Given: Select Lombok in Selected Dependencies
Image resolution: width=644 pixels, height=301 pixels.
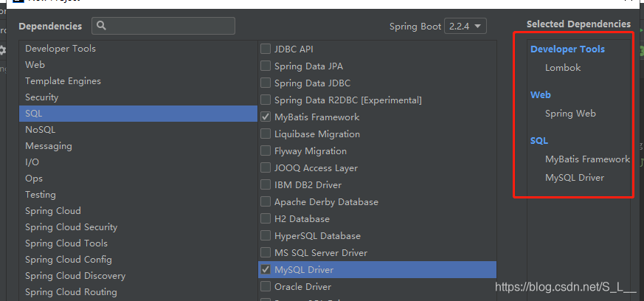Looking at the screenshot, I should (563, 68).
